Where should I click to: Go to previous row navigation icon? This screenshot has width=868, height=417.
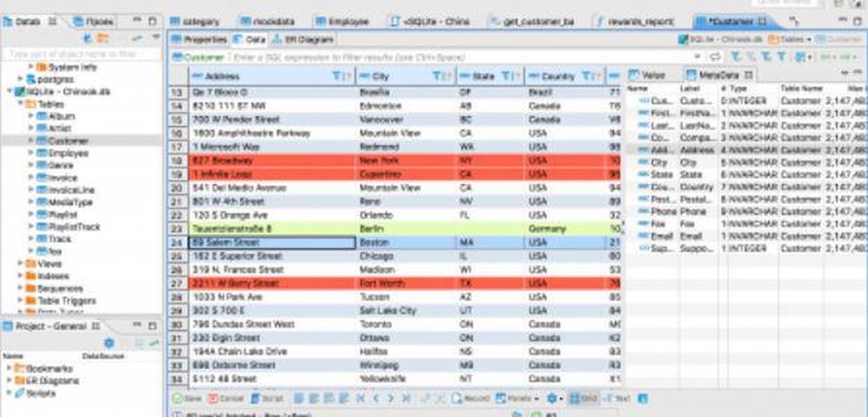tap(376, 398)
